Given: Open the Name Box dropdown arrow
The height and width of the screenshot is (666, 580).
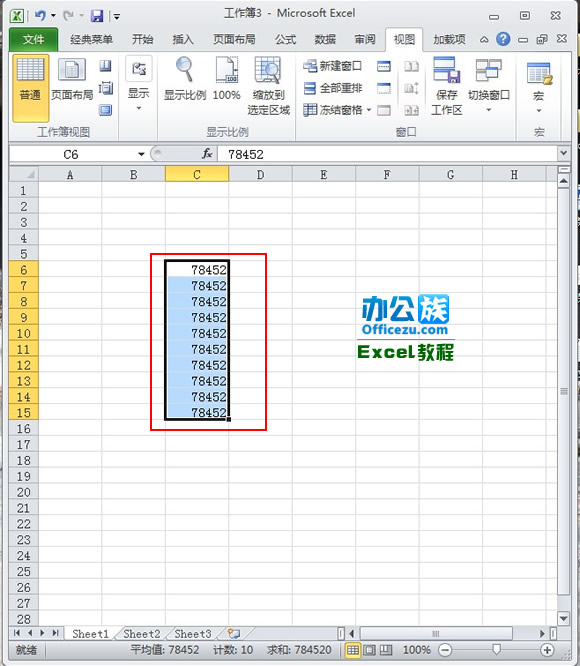Looking at the screenshot, I should click(x=141, y=154).
